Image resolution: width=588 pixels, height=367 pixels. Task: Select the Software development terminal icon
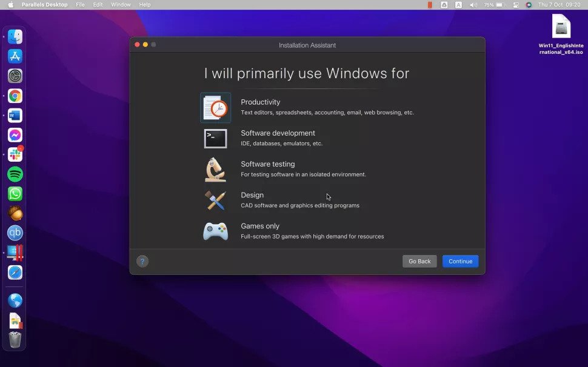(216, 138)
